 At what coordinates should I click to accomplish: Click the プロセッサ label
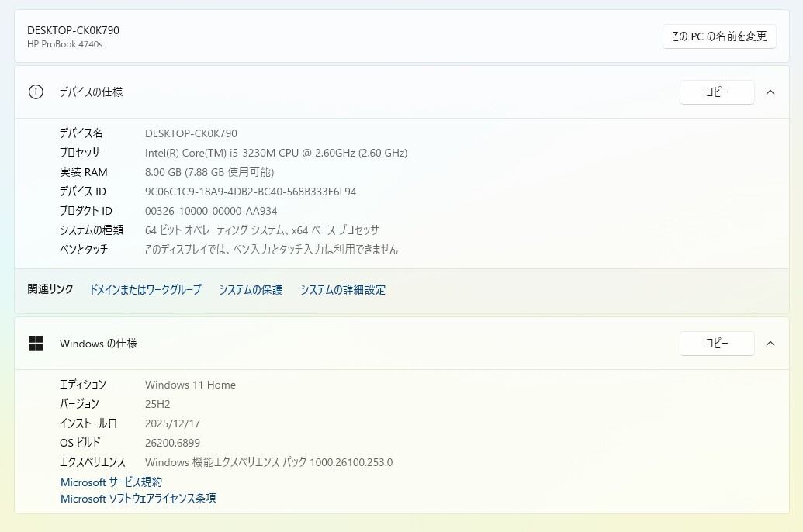tap(80, 153)
